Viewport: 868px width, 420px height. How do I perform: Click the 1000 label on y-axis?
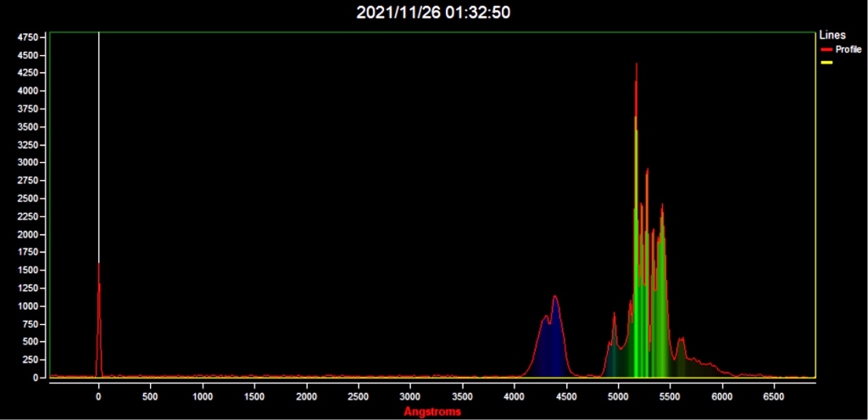click(28, 306)
